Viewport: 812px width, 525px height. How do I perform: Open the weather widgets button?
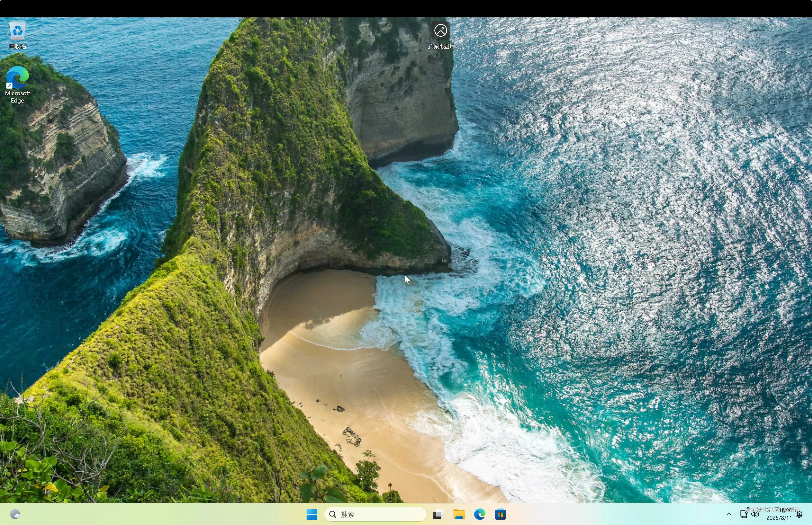point(15,514)
